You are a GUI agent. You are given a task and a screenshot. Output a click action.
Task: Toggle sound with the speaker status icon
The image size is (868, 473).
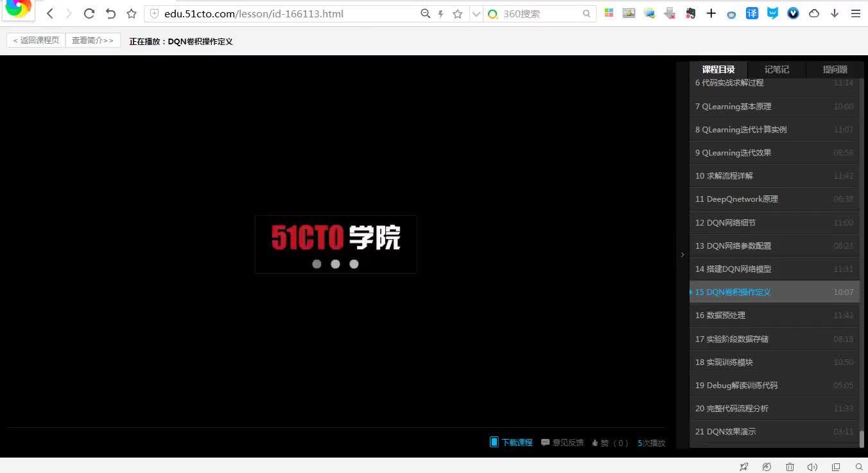coord(813,467)
